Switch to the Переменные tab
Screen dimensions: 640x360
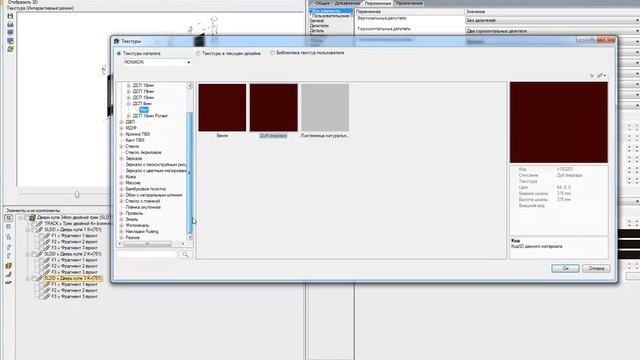tap(378, 3)
